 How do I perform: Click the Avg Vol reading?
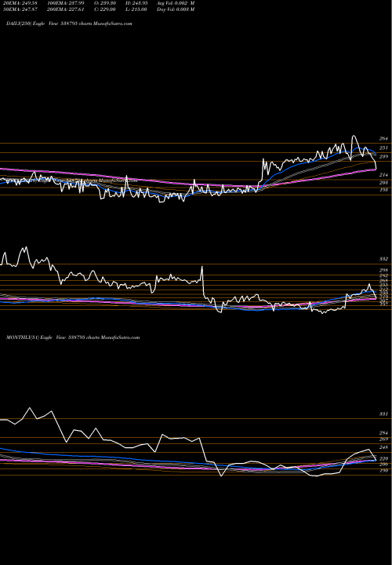pos(176,3)
